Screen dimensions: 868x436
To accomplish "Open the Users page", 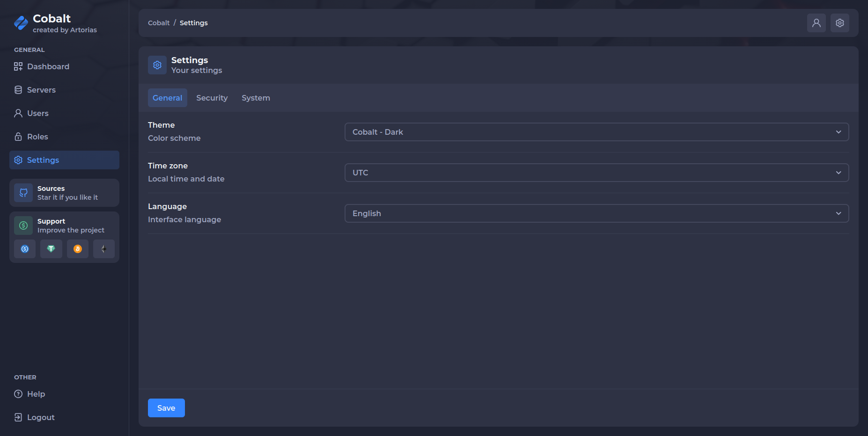I will tap(64, 113).
